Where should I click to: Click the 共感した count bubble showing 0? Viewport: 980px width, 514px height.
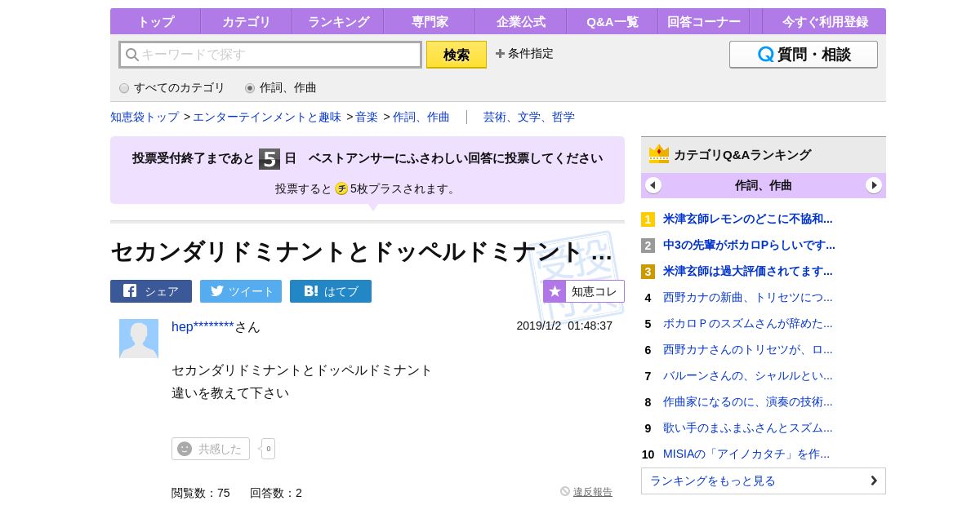point(268,449)
